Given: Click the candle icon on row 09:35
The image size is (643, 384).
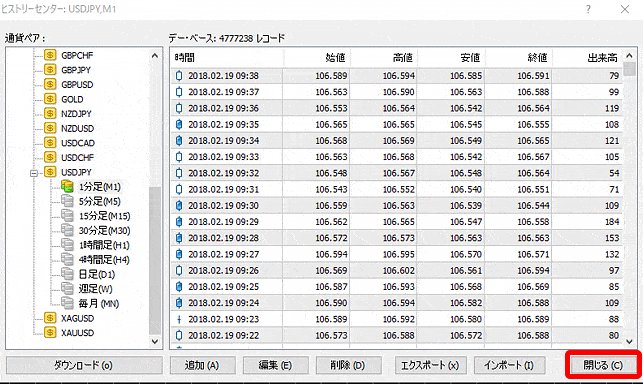Looking at the screenshot, I should [179, 124].
